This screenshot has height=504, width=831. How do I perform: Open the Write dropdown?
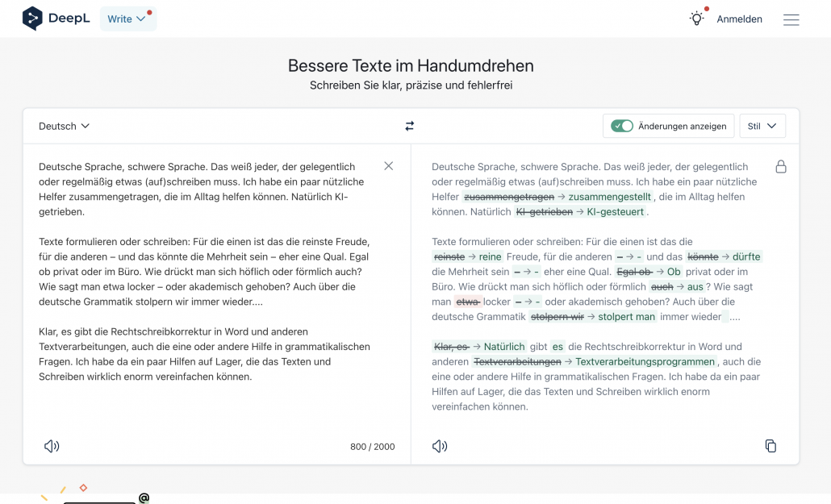pos(127,18)
